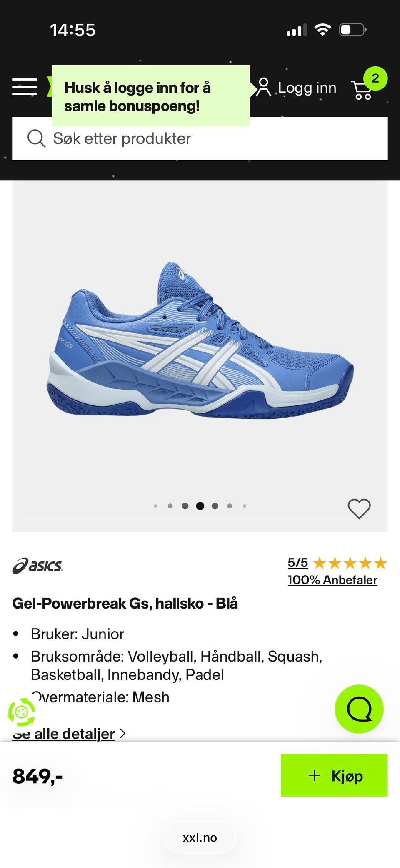
Task: Click the Logg inn link
Action: (307, 88)
